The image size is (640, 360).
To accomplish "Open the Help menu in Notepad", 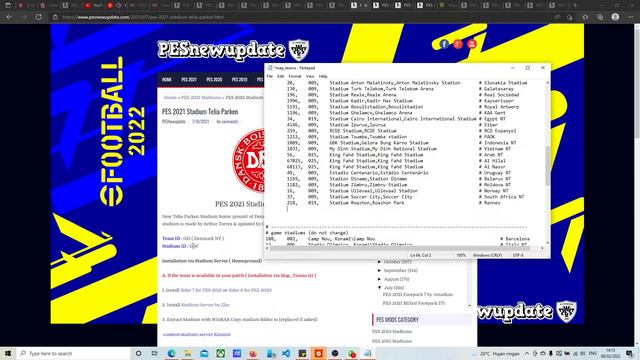I will pyautogui.click(x=323, y=76).
